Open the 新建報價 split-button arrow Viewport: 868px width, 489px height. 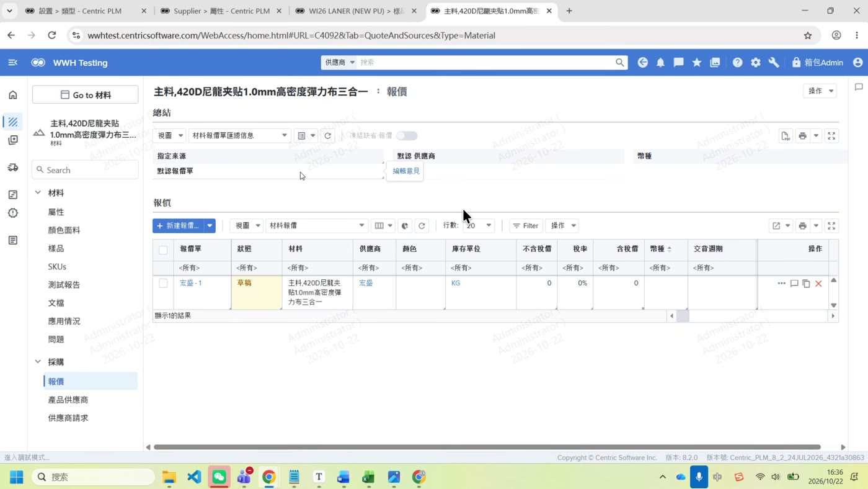pyautogui.click(x=210, y=226)
